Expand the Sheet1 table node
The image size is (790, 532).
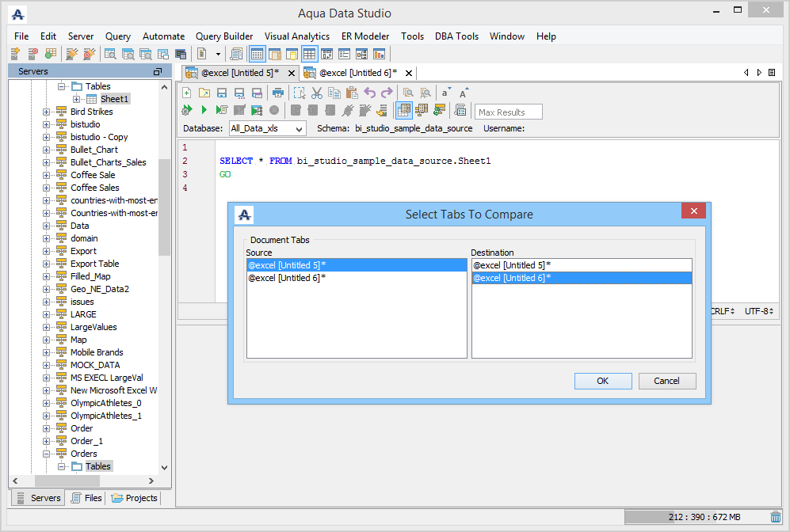pyautogui.click(x=77, y=99)
